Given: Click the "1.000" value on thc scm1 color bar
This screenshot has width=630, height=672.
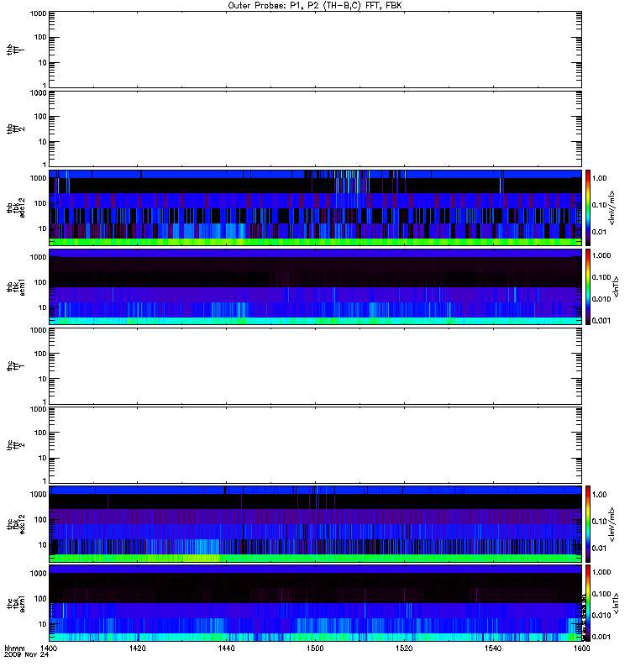Looking at the screenshot, I should pyautogui.click(x=601, y=572).
